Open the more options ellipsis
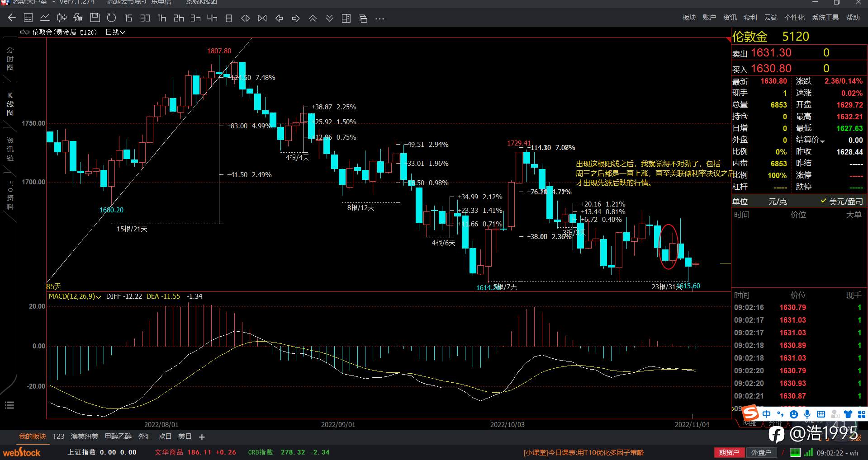868x460 pixels. [x=379, y=19]
